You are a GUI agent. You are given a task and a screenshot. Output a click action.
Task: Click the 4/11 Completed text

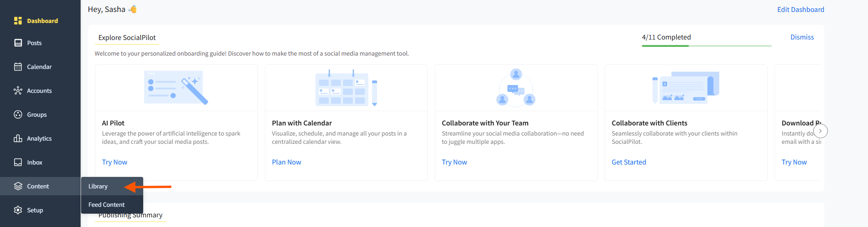(666, 37)
